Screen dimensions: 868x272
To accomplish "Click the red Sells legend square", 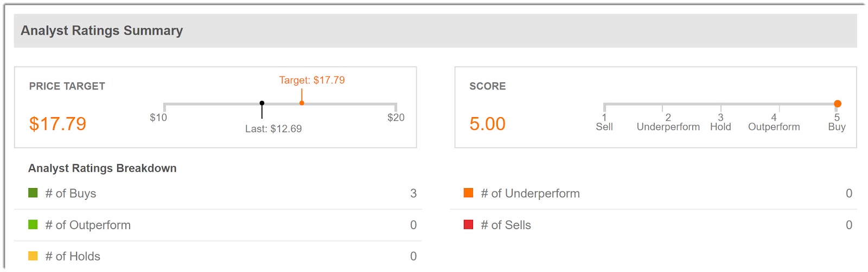I will pyautogui.click(x=469, y=224).
